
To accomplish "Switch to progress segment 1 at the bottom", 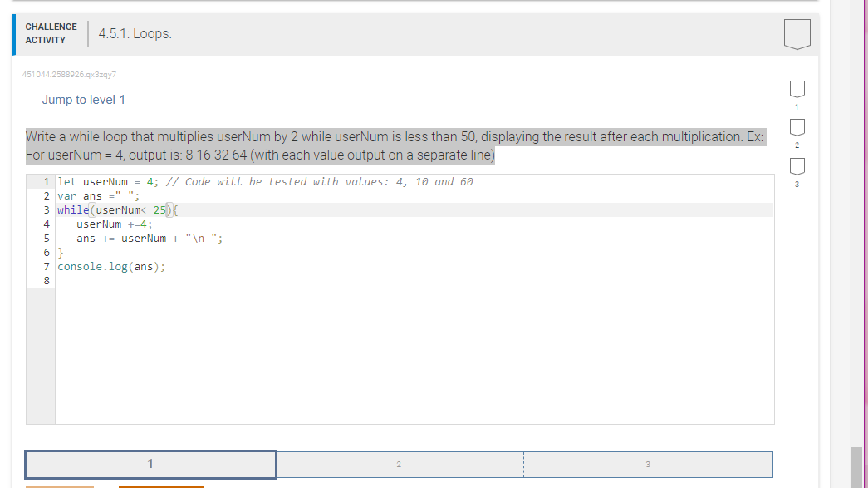I will [x=150, y=464].
